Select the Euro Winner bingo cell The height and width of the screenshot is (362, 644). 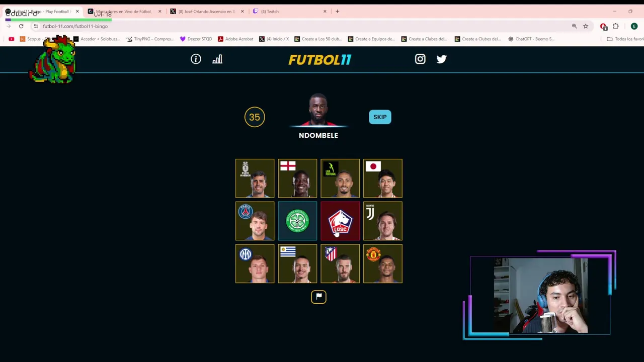click(255, 178)
